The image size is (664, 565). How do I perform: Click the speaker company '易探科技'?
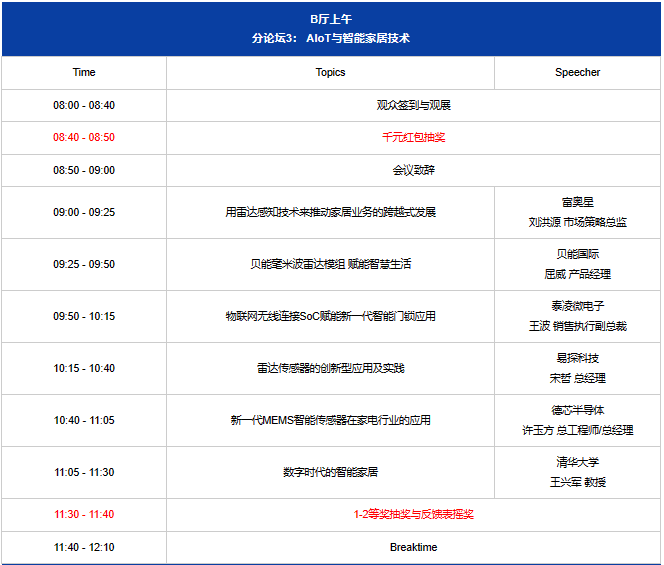[x=578, y=358]
